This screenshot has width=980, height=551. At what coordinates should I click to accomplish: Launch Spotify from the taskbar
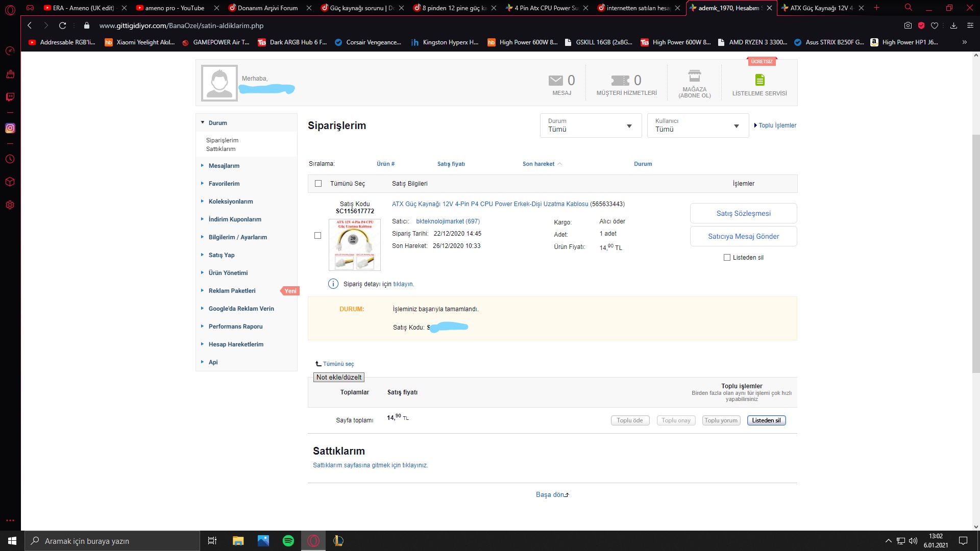pos(288,541)
